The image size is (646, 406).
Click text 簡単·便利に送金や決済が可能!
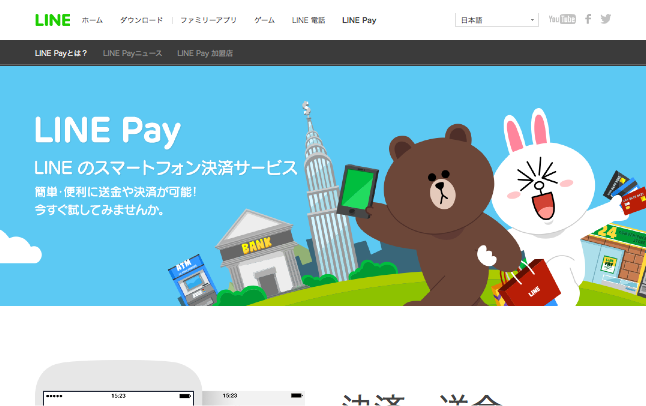pyautogui.click(x=116, y=192)
